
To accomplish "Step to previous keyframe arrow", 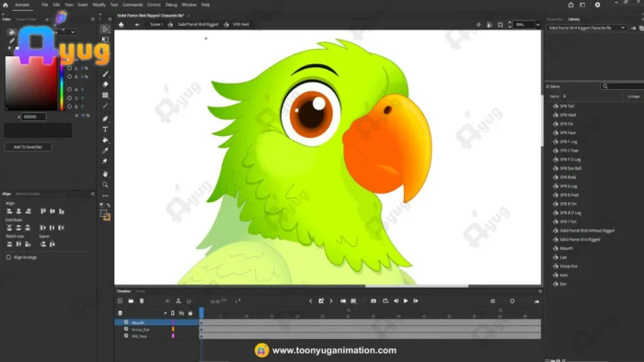I will (311, 301).
